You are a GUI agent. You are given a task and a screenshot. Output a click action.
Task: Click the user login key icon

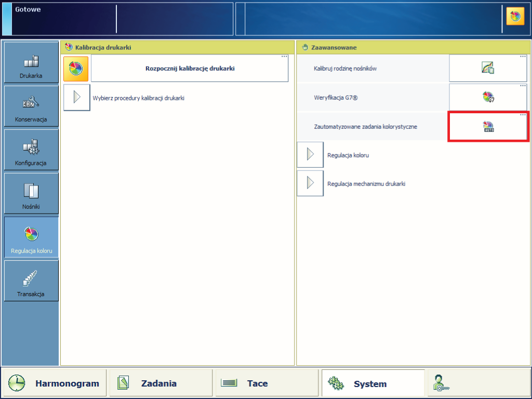point(441,383)
